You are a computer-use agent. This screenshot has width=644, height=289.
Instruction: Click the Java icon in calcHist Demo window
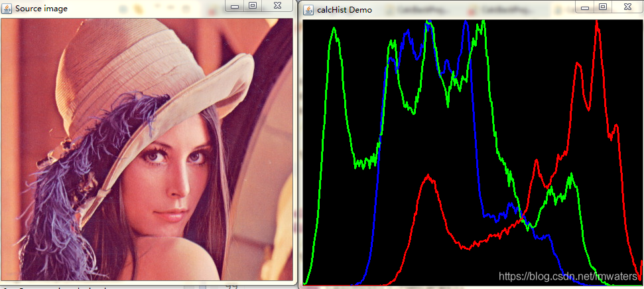pos(308,9)
